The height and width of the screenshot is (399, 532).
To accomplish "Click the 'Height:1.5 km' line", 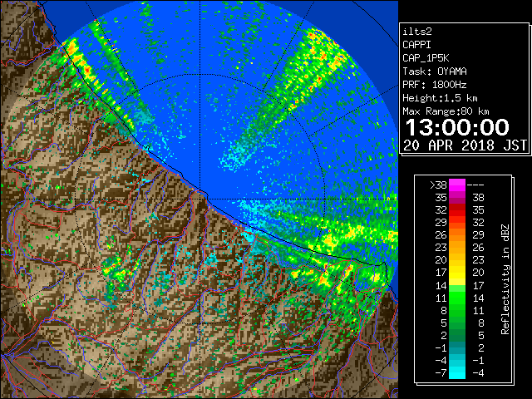I will click(440, 98).
